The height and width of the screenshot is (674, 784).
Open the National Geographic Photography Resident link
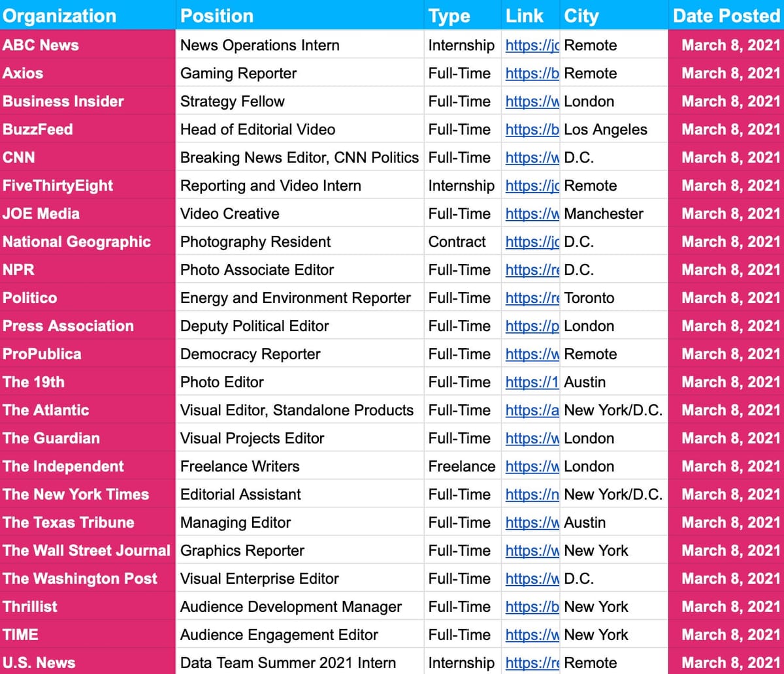click(x=531, y=242)
